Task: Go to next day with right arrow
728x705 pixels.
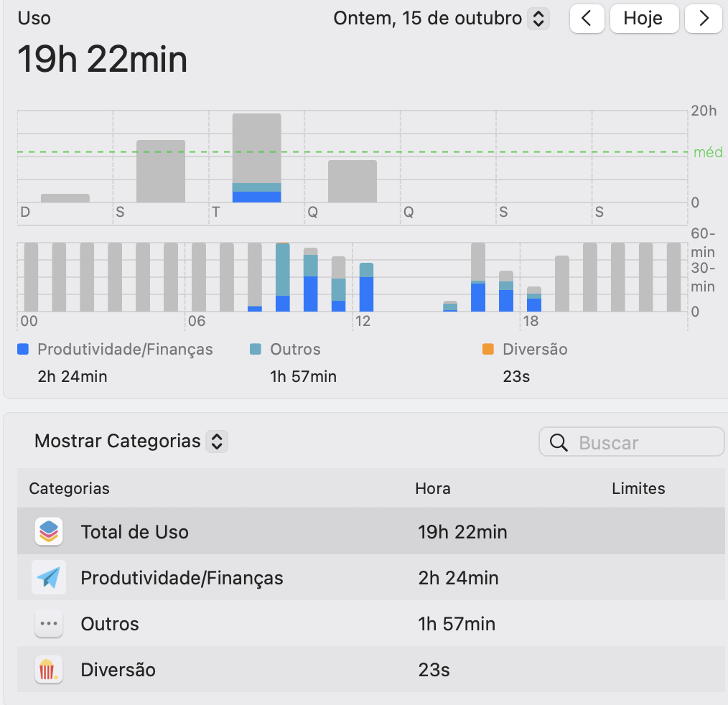Action: click(704, 19)
